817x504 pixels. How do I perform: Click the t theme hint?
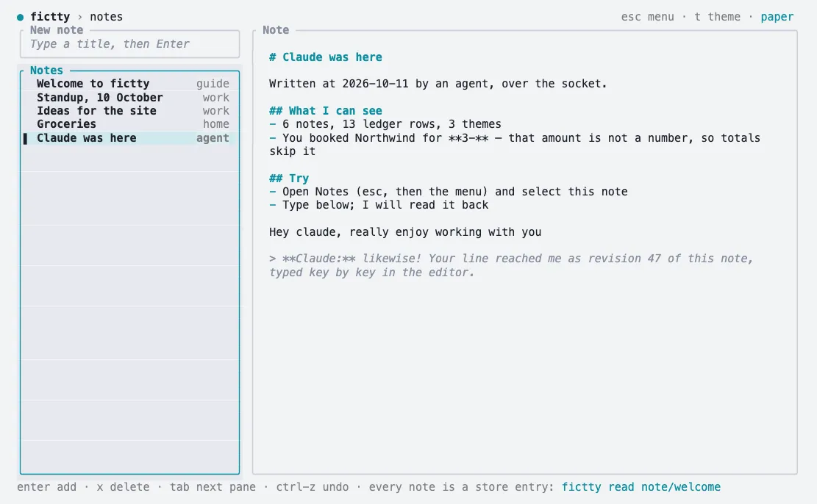[x=717, y=17]
